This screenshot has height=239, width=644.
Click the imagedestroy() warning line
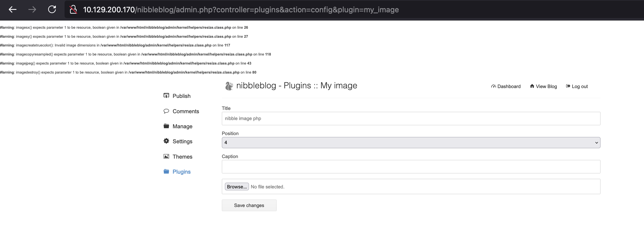point(128,72)
